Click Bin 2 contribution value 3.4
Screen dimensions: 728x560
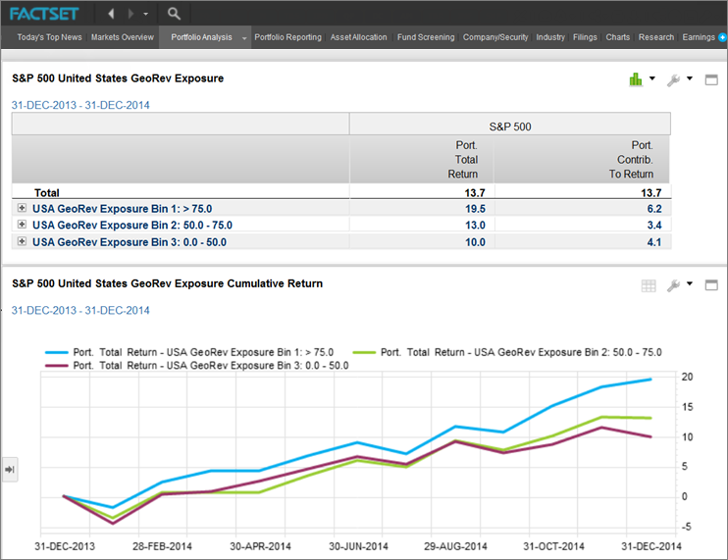(654, 225)
